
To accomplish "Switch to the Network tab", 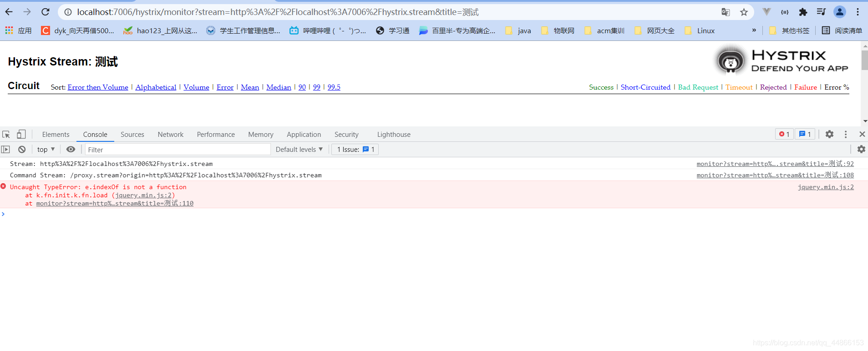I will [x=171, y=135].
